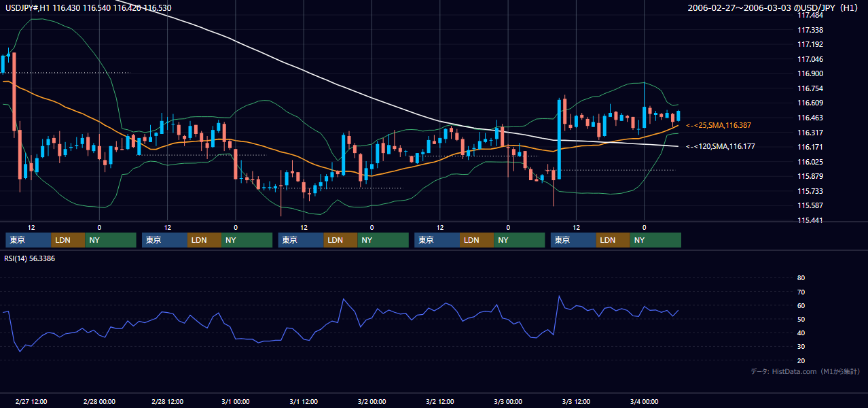
Task: Click RSI scale value 50
Action: coord(801,319)
